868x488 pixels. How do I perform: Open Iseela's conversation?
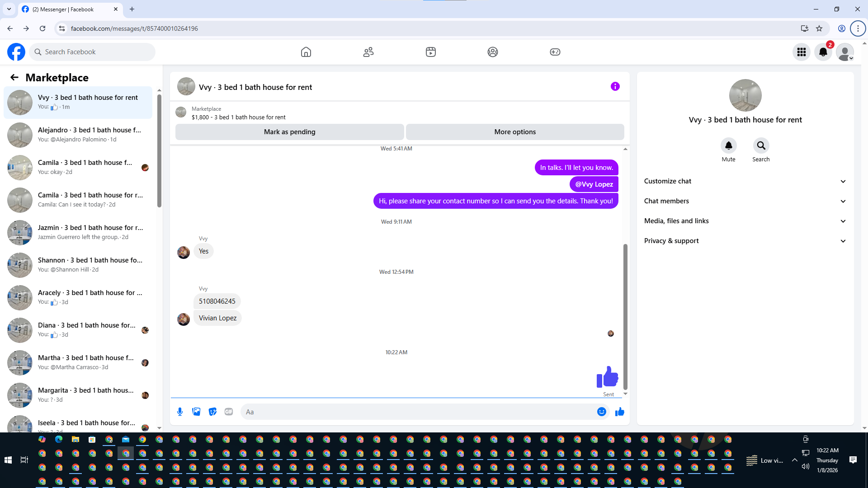coord(78,423)
